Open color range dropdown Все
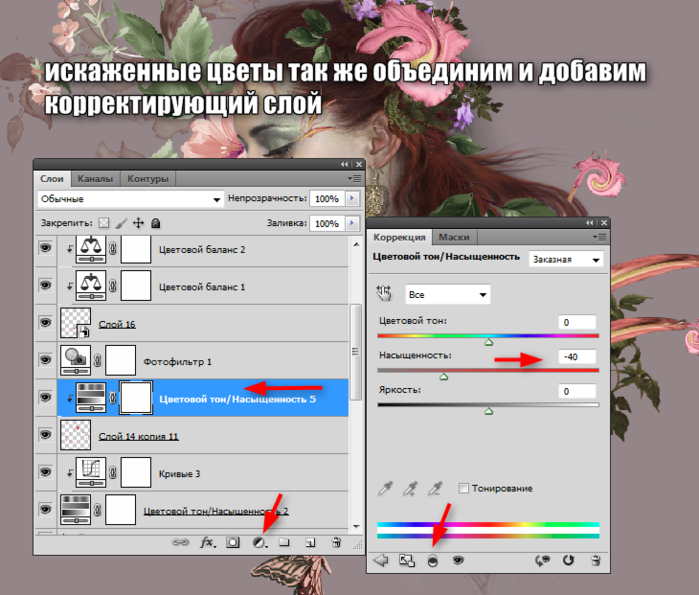699x595 pixels. pyautogui.click(x=448, y=295)
